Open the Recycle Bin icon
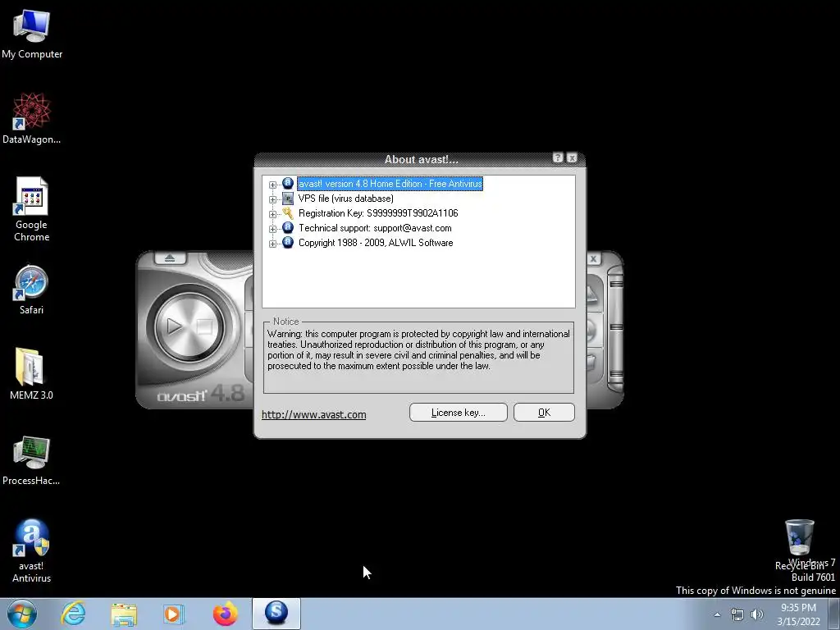The image size is (840, 630). (799, 544)
